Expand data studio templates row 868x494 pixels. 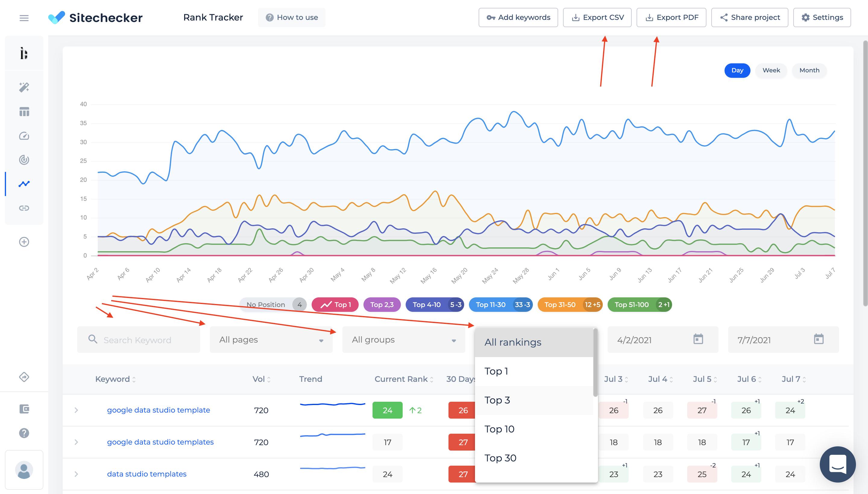pyautogui.click(x=76, y=474)
